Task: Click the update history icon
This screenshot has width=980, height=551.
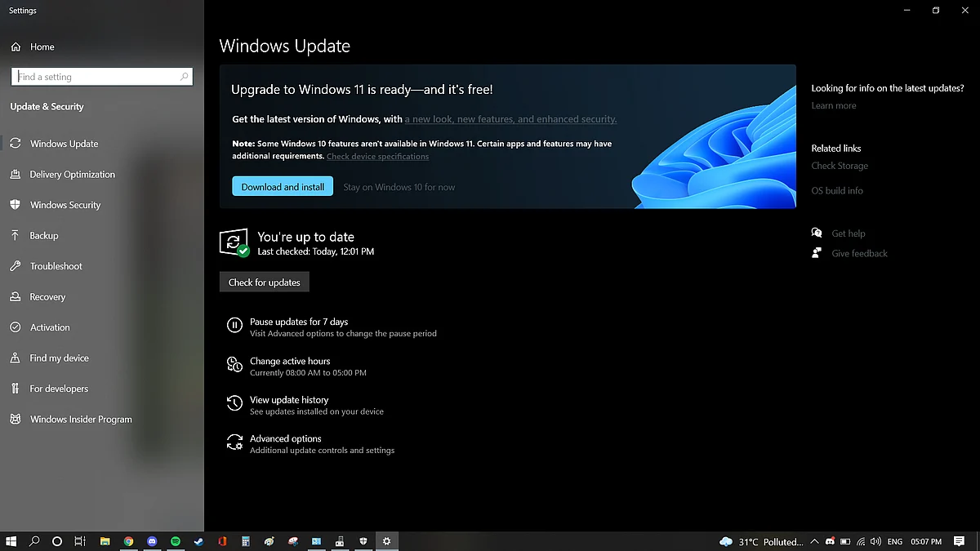Action: pos(234,403)
